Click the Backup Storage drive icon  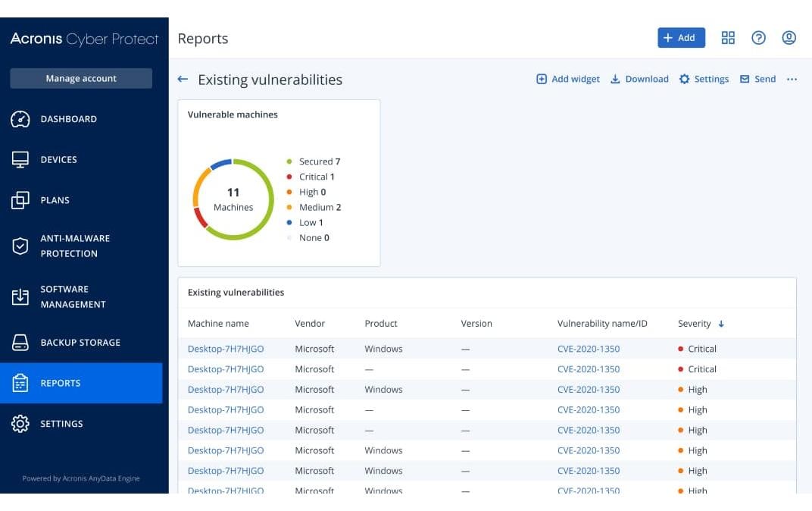[x=20, y=343]
